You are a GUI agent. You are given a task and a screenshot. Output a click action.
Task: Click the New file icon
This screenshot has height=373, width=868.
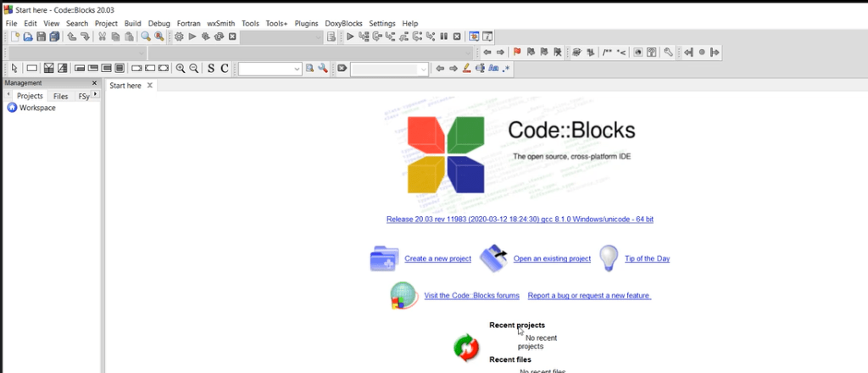click(15, 36)
